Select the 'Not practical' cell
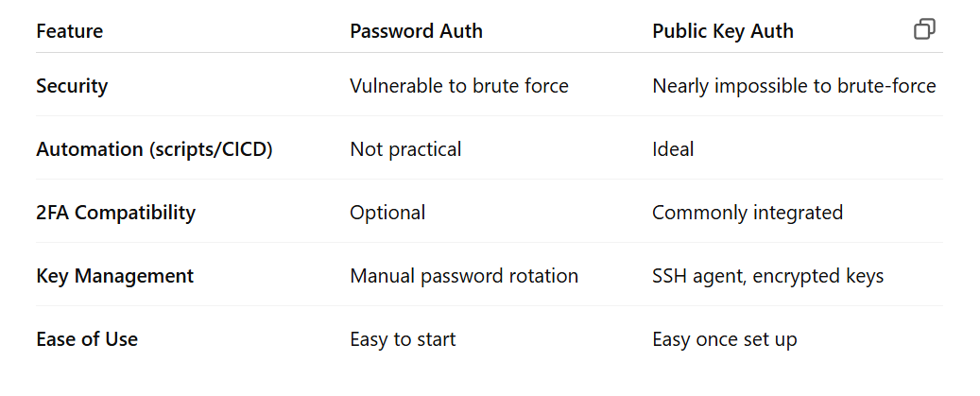 tap(405, 149)
